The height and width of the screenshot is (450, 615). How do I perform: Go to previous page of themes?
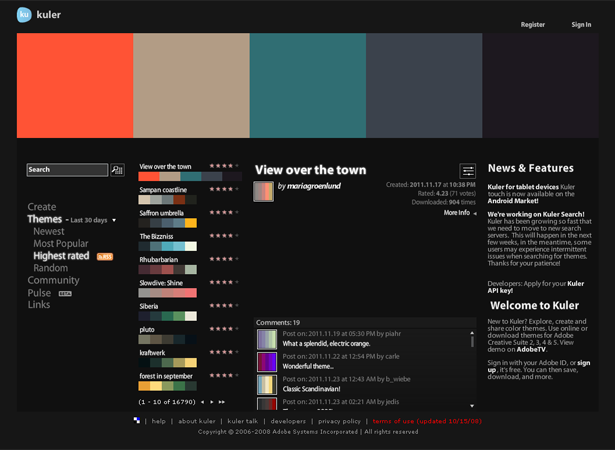(x=201, y=401)
